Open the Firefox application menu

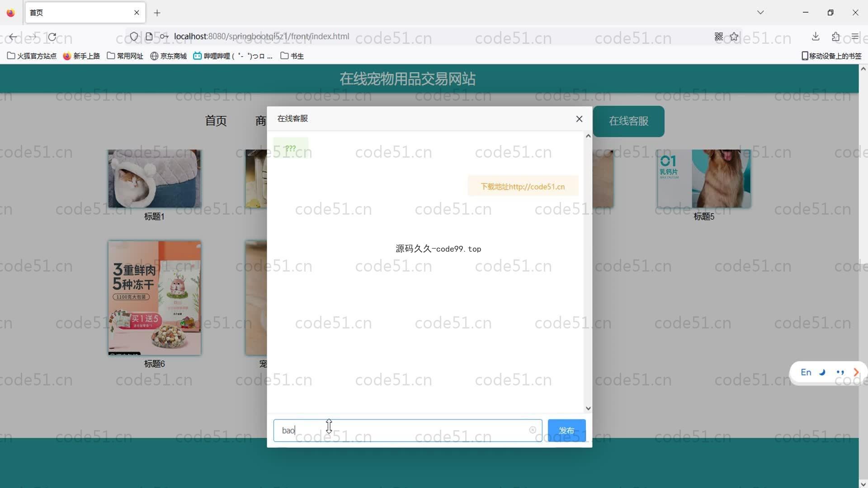pyautogui.click(x=854, y=36)
